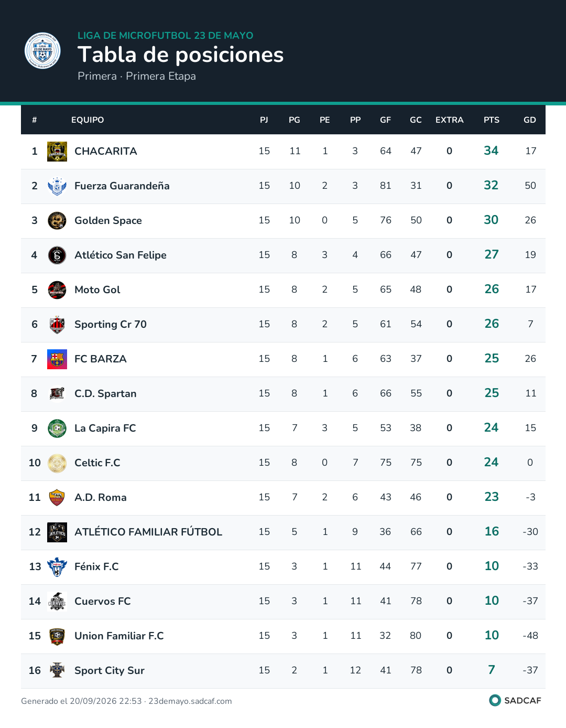
Task: Click the La Capira FC green badge
Action: (x=57, y=429)
